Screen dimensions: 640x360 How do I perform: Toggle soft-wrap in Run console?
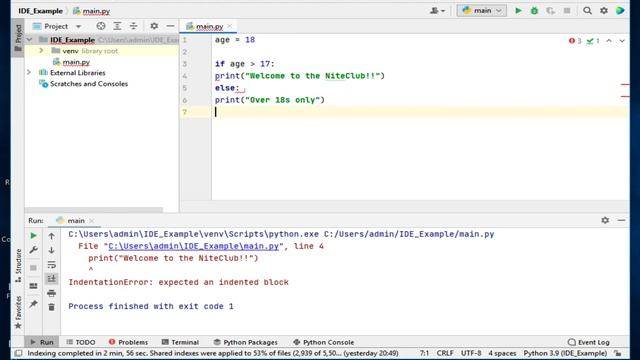(51, 264)
